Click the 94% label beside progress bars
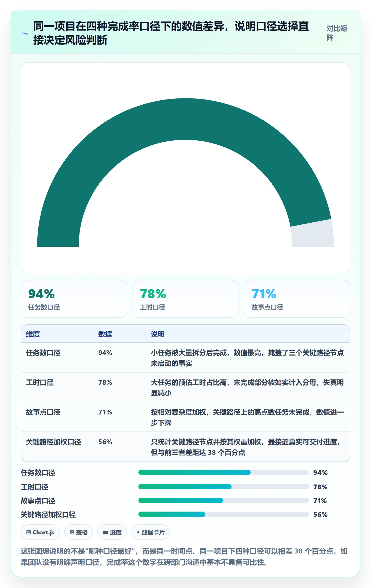This screenshot has width=371, height=588. point(320,473)
